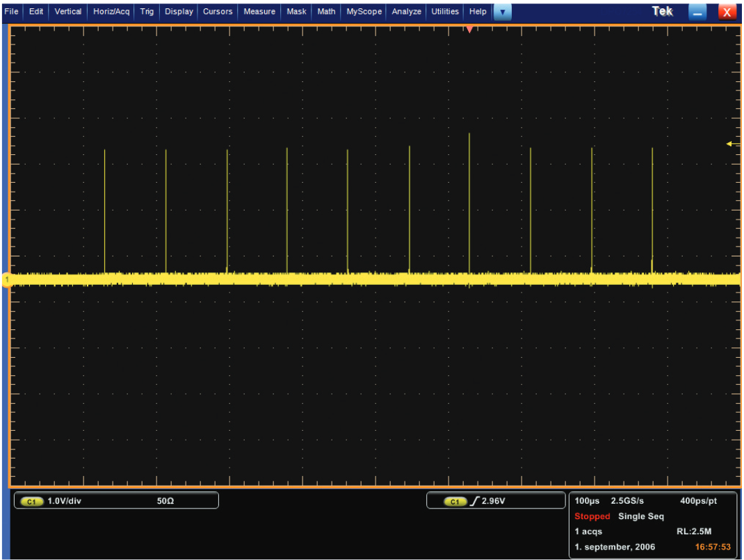
Task: Click the Single Seq acquisition mode label
Action: click(640, 516)
